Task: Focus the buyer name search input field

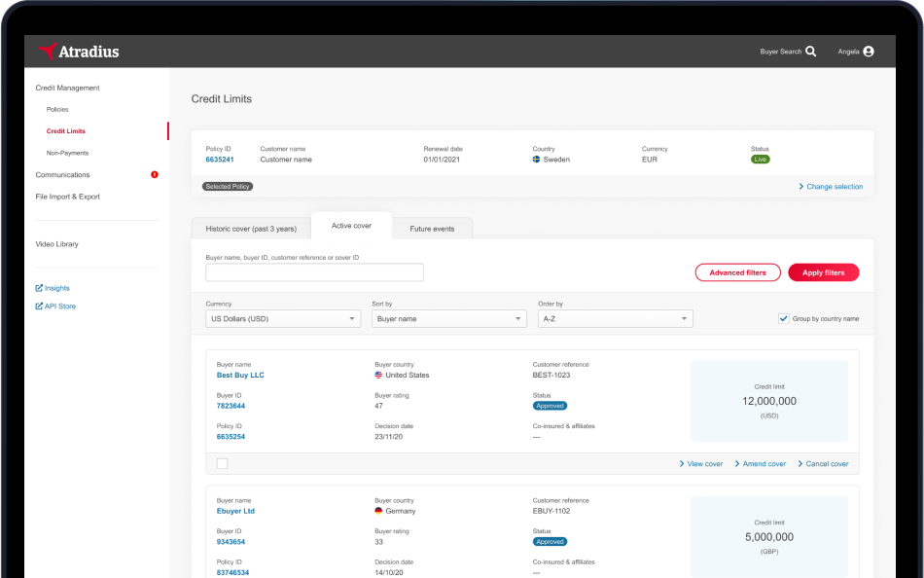Action: [x=315, y=272]
